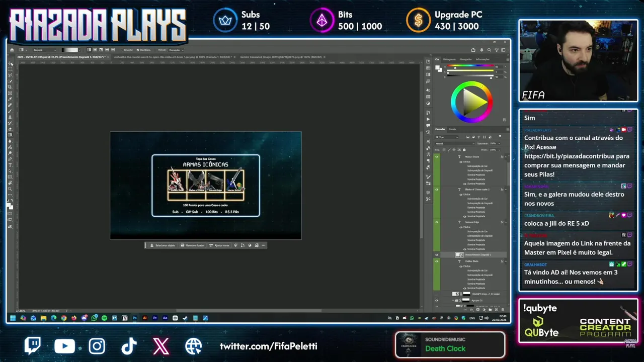Open the Degradê preset dropdown

coord(44,50)
